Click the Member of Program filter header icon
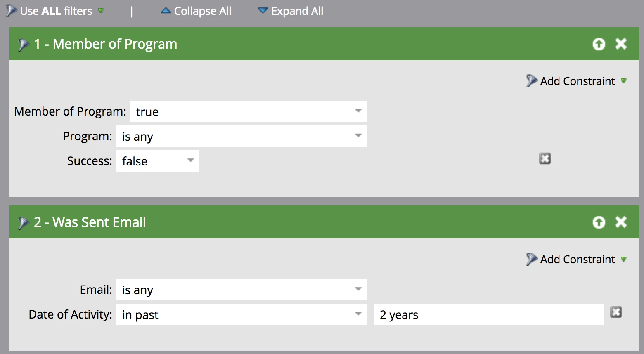The image size is (644, 354). pyautogui.click(x=24, y=45)
